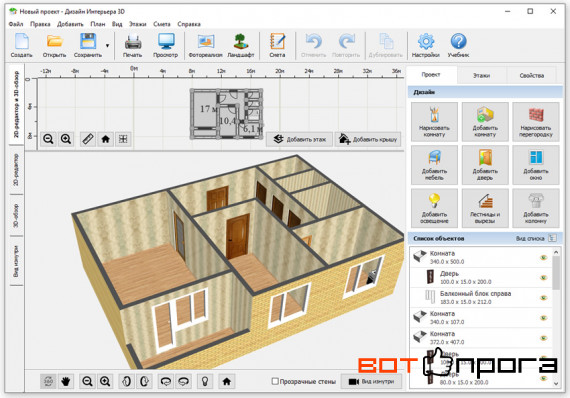Activate the hand pan tool in 3D view

66,381
